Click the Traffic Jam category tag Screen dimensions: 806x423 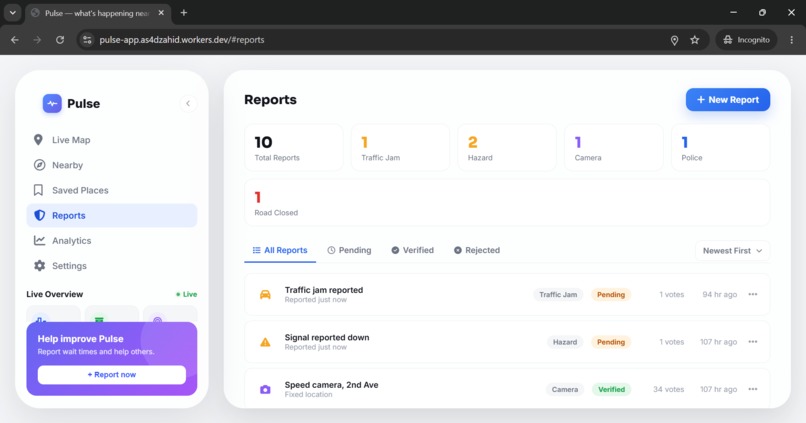click(x=558, y=295)
